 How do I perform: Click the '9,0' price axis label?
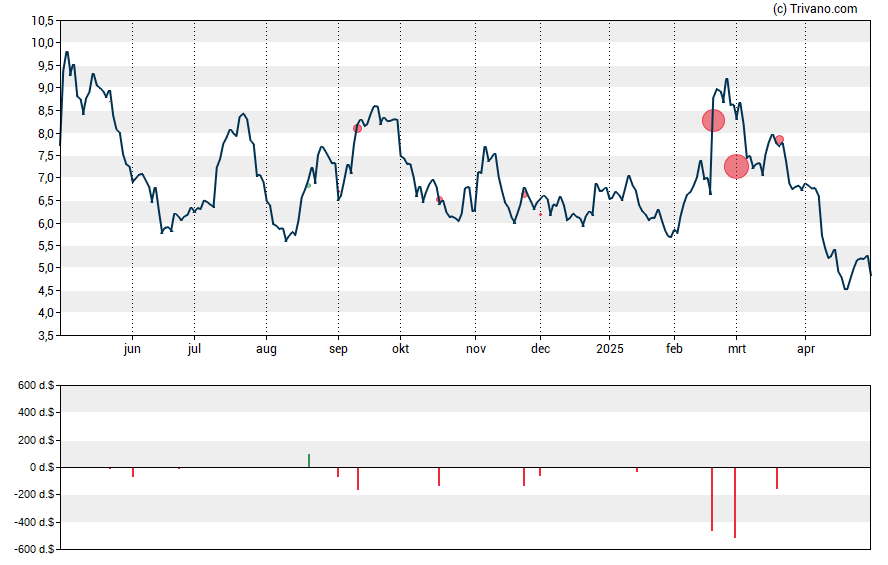pos(46,88)
